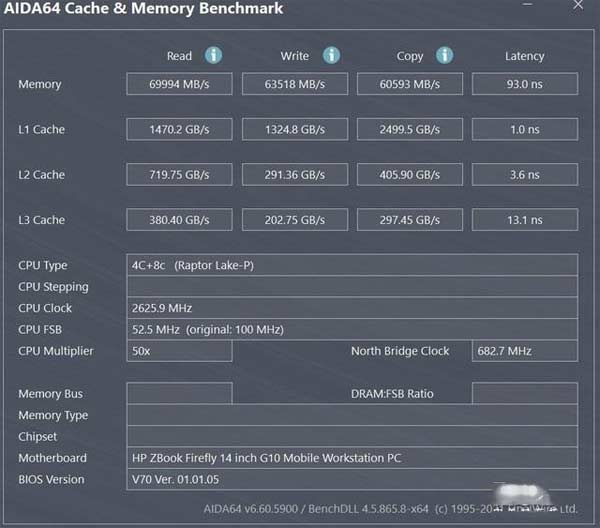Click the L3 Cache Latency 13.1 ns field
The width and height of the screenshot is (600, 528).
524,219
